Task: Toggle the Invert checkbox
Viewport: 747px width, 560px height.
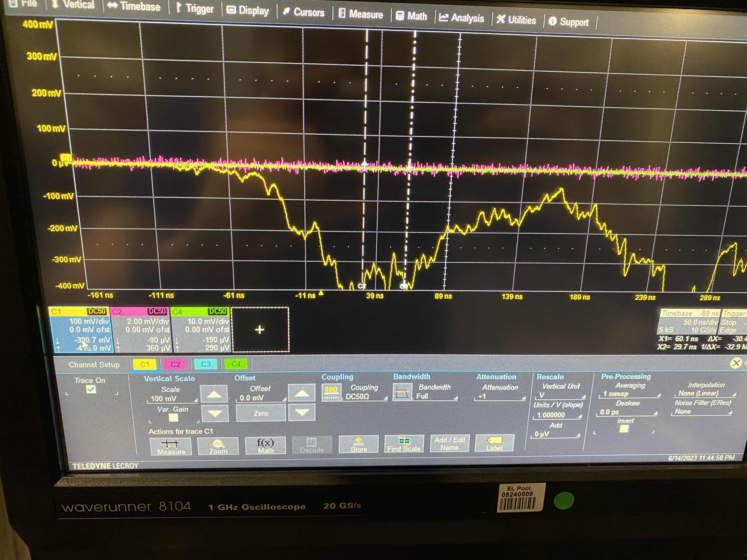Action: [624, 429]
